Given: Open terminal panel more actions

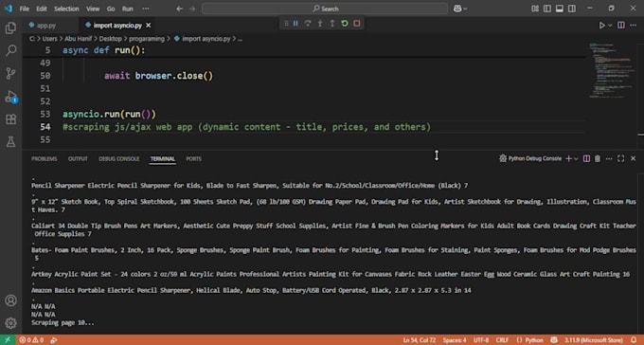Looking at the screenshot, I should click(609, 158).
